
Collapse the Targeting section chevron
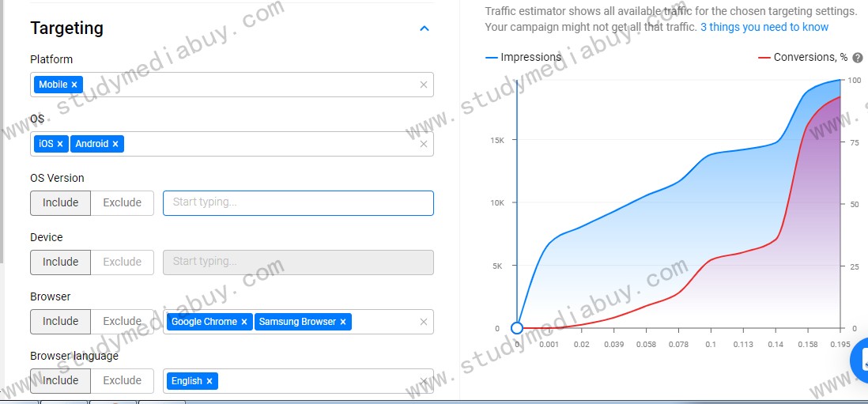tap(425, 28)
